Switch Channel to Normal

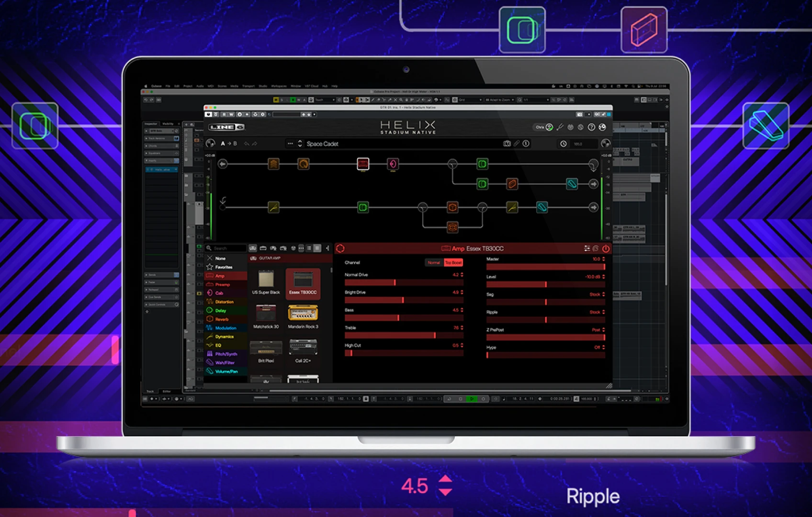click(x=434, y=262)
